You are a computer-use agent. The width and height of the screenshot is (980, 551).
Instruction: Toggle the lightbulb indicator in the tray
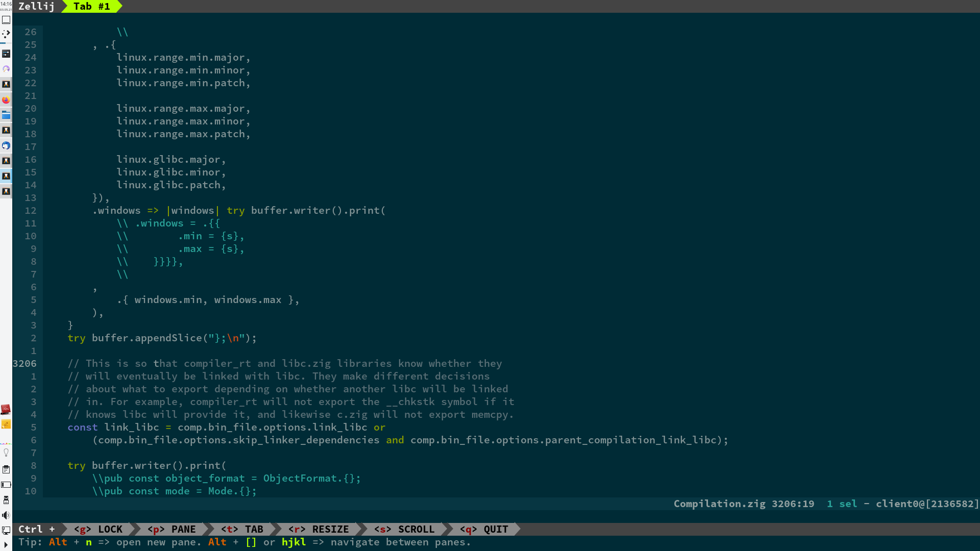click(x=6, y=452)
